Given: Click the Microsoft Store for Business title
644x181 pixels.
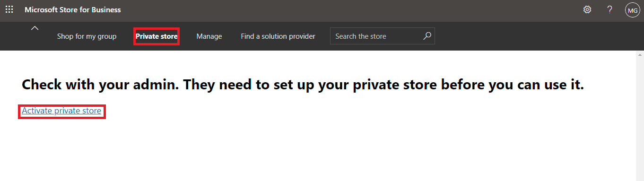Looking at the screenshot, I should tap(73, 9).
